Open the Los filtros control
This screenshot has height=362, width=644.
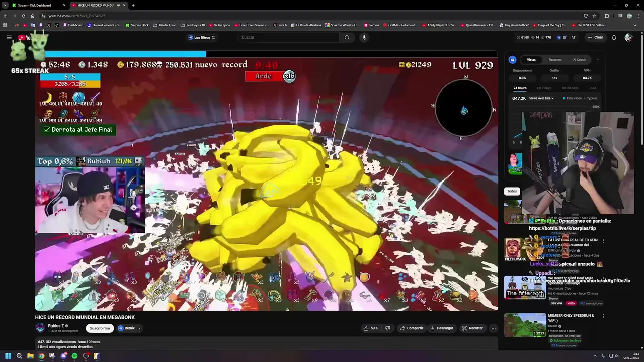click(202, 37)
